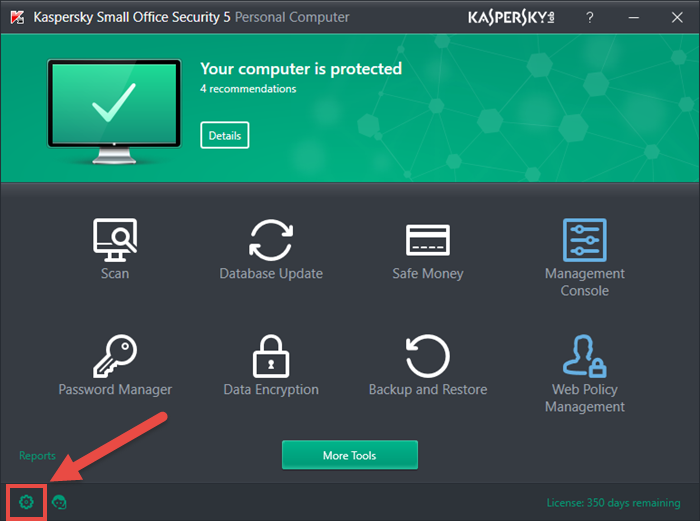
Task: Click Your computer is protected heading
Action: pos(301,69)
